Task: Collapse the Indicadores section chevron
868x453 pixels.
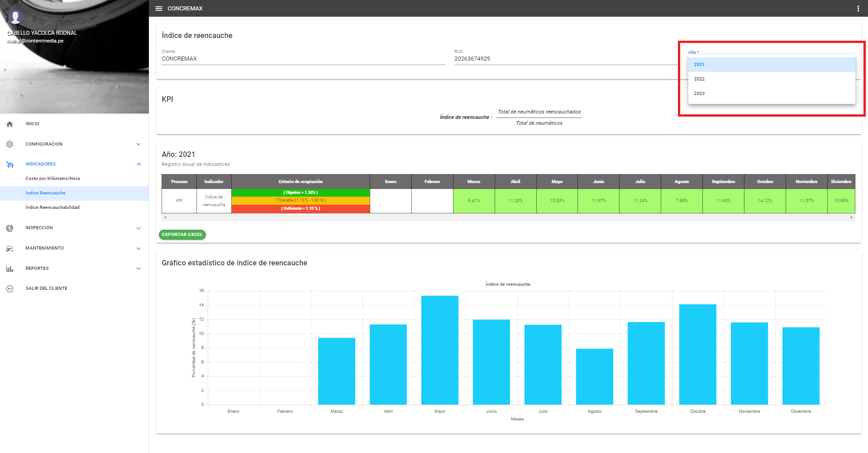Action: pyautogui.click(x=138, y=164)
